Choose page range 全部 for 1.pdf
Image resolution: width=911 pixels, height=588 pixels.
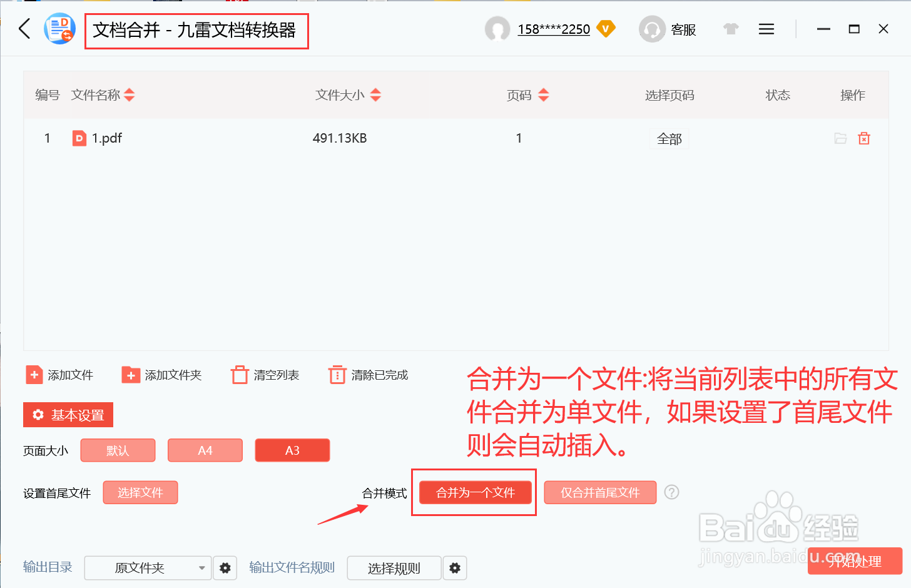pyautogui.click(x=669, y=139)
